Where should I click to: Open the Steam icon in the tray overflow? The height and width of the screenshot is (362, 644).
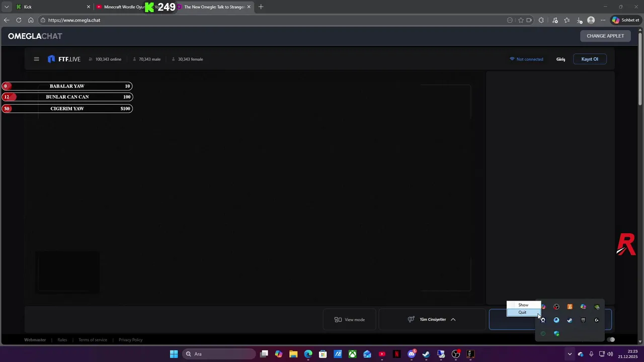570,320
